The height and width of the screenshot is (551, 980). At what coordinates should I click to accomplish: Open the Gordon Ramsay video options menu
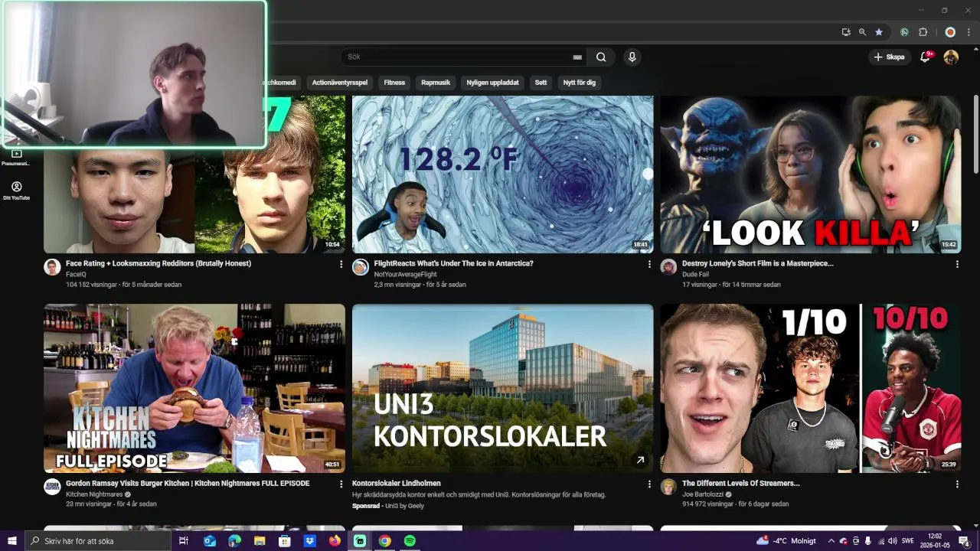coord(341,484)
